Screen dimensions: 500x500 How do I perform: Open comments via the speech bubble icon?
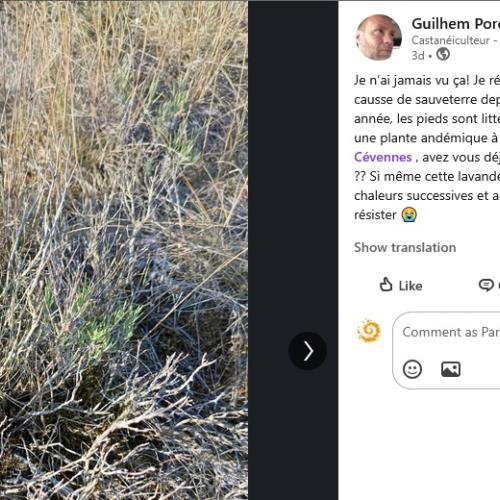click(x=486, y=285)
